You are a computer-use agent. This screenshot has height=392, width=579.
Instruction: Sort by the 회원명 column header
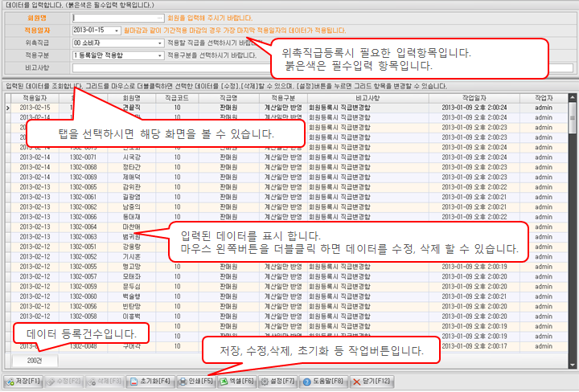tap(131, 98)
